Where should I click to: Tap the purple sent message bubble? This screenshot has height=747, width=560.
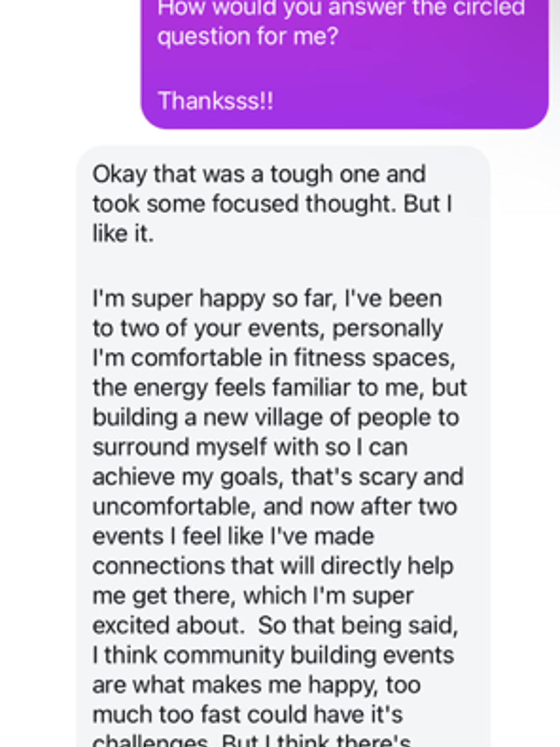[x=344, y=63]
